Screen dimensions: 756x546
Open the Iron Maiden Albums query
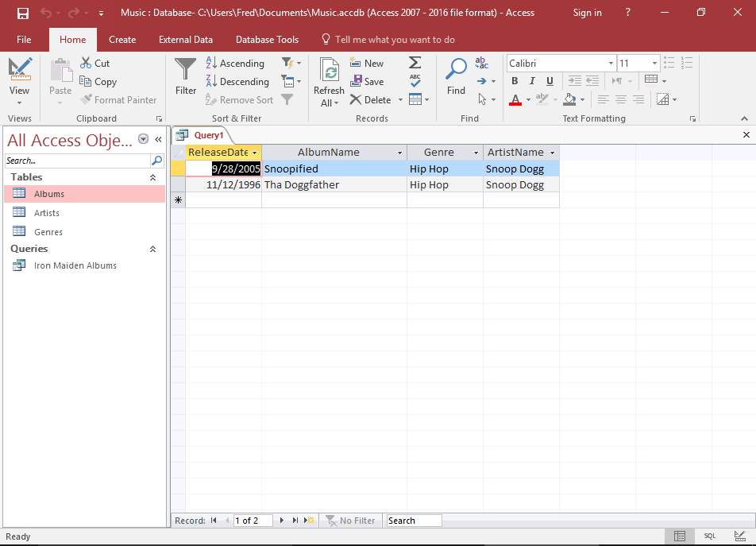[85, 265]
